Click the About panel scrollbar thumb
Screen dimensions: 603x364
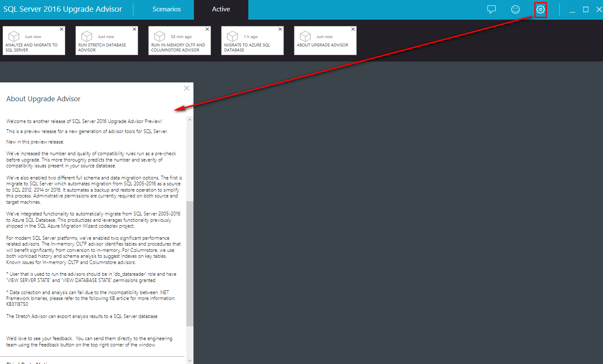190,264
